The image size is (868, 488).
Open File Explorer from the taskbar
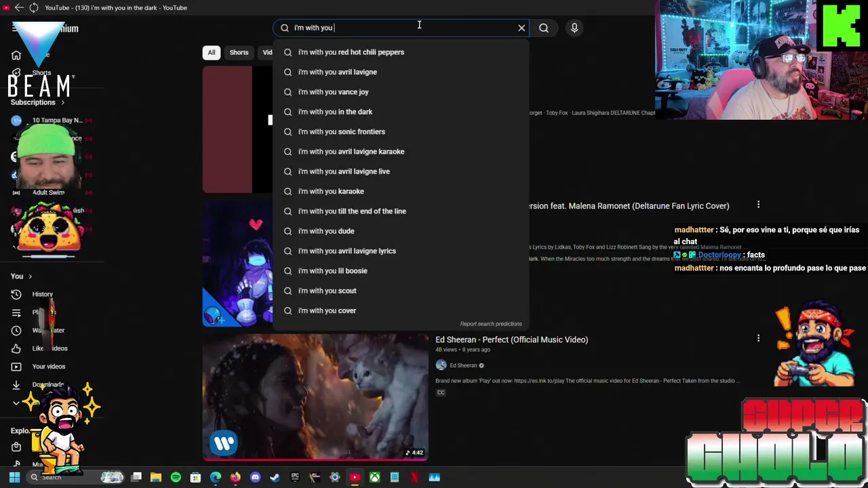[x=156, y=477]
